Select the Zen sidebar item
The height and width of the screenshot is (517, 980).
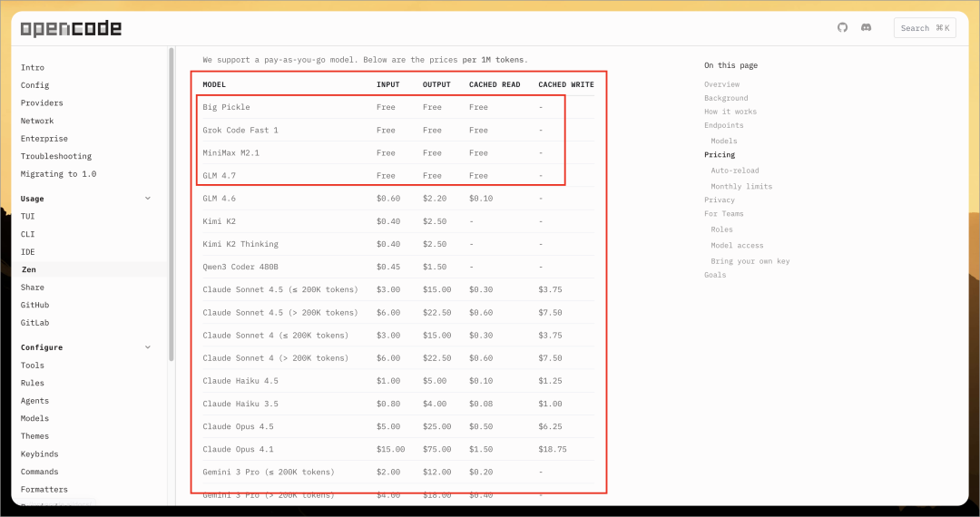pyautogui.click(x=29, y=269)
